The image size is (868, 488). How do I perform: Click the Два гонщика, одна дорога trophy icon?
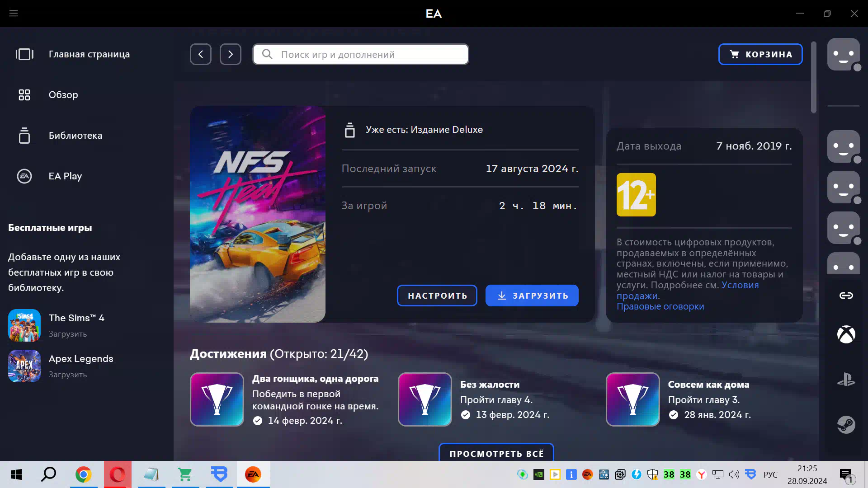pyautogui.click(x=217, y=399)
